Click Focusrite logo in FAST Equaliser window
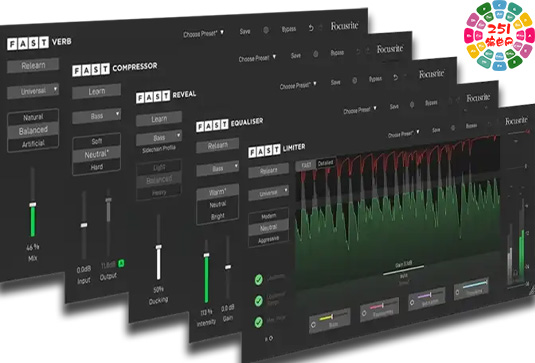This screenshot has width=535, height=363. 478,98
